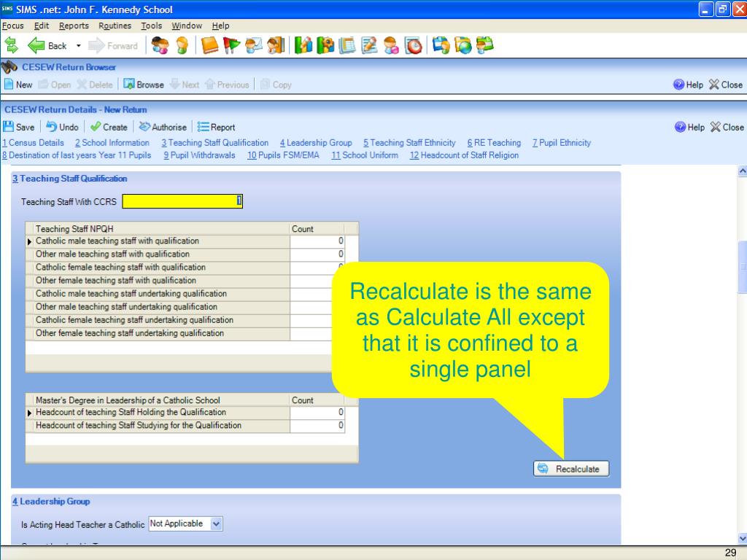The height and width of the screenshot is (560, 747).
Task: Click Browse in CESEW Return Browser
Action: [144, 85]
